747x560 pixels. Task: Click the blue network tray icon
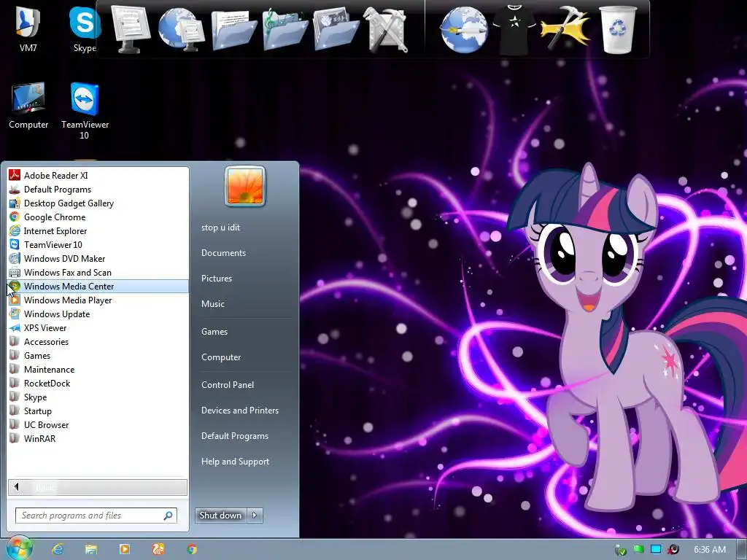tap(656, 550)
